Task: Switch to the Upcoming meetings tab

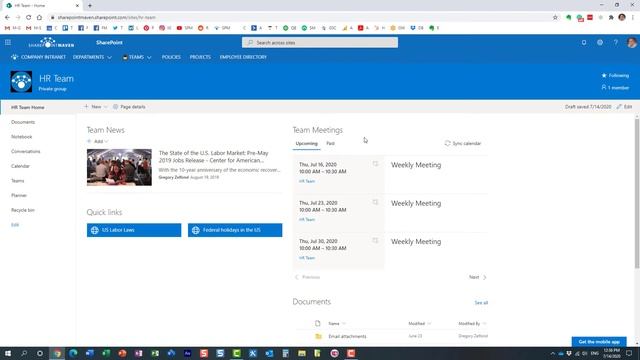Action: pyautogui.click(x=307, y=143)
